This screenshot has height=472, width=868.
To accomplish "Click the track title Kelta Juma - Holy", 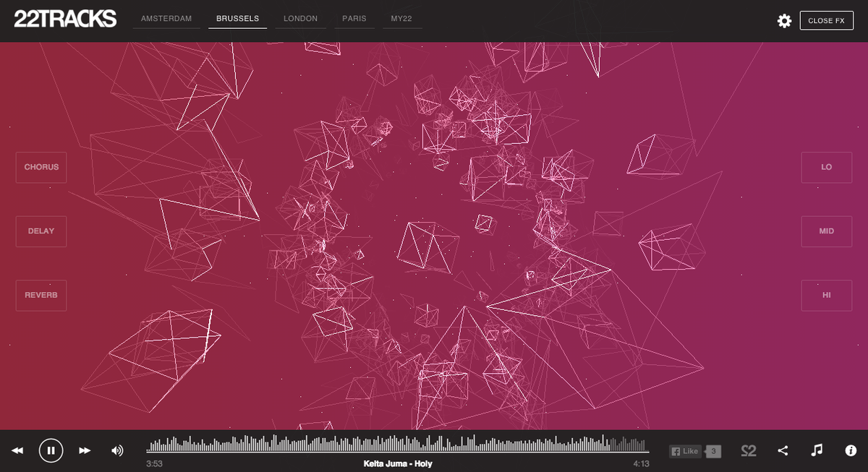I will pos(398,463).
